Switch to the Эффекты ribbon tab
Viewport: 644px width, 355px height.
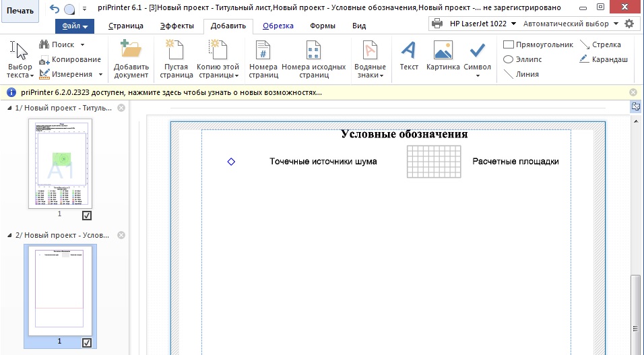(x=176, y=26)
